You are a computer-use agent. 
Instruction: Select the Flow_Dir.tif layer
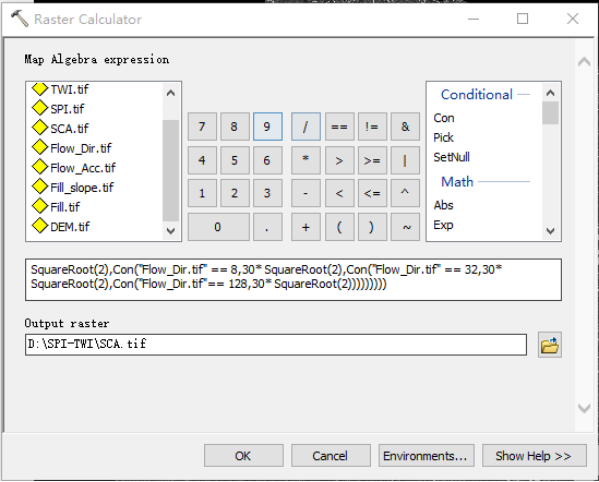[x=81, y=148]
